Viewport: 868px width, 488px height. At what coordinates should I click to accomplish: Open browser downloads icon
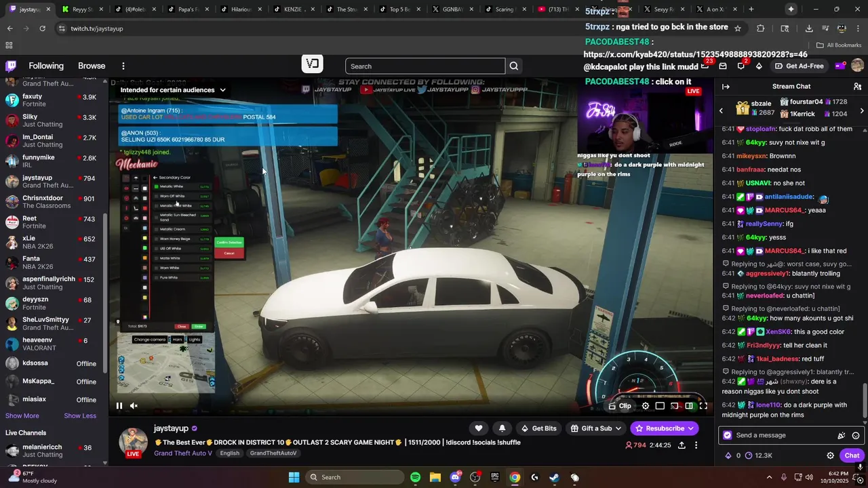809,28
